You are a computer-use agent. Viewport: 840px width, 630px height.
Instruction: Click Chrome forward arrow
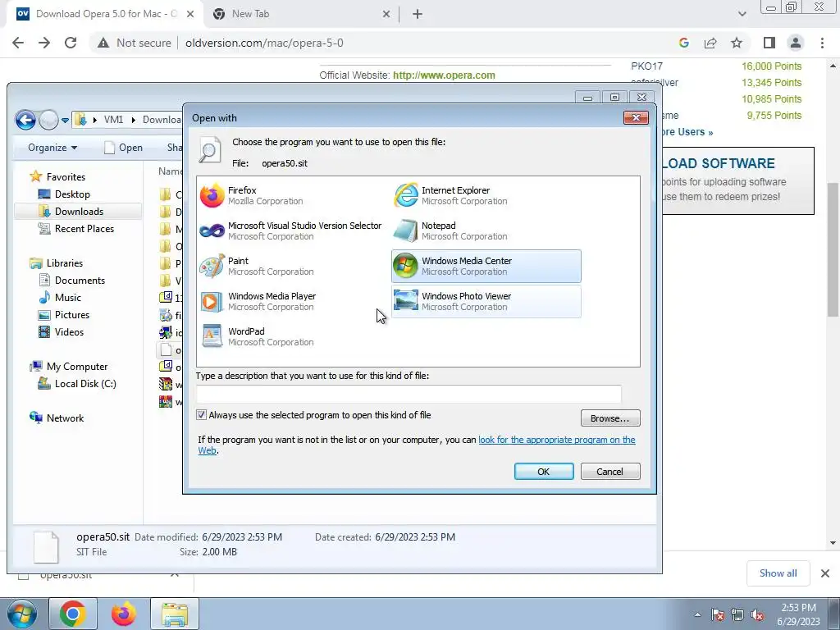click(x=44, y=43)
